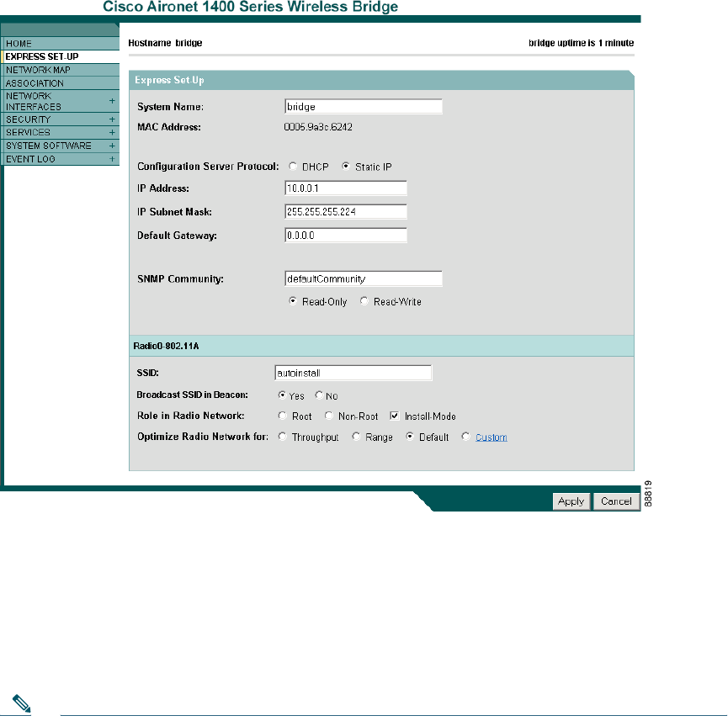Image resolution: width=728 pixels, height=721 pixels.
Task: Expand System Software plus sign
Action: tap(112, 146)
